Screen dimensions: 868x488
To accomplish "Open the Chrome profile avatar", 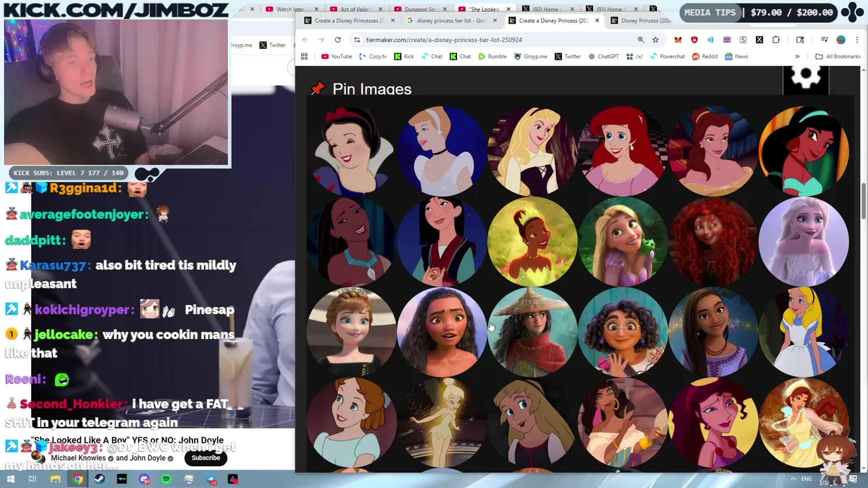I will [841, 40].
